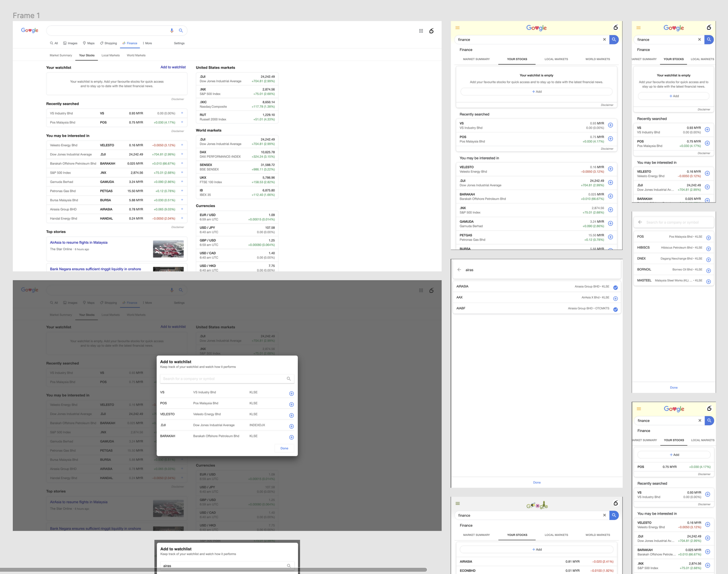Go back using the arrow next to 'airas'
The width and height of the screenshot is (728, 574).
[x=459, y=270]
